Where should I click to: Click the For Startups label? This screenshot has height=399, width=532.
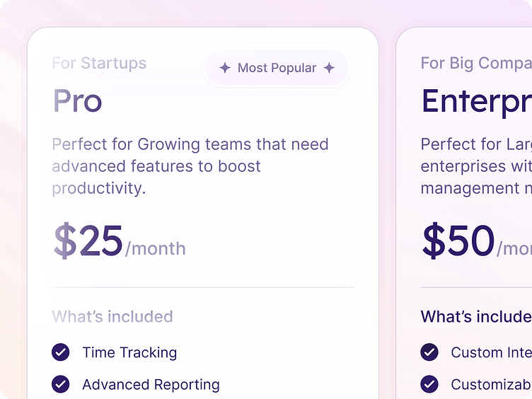pos(99,63)
